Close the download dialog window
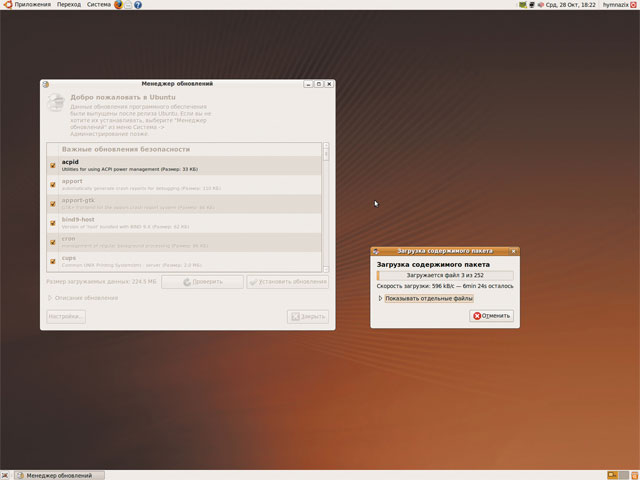640x480 pixels. pos(513,251)
